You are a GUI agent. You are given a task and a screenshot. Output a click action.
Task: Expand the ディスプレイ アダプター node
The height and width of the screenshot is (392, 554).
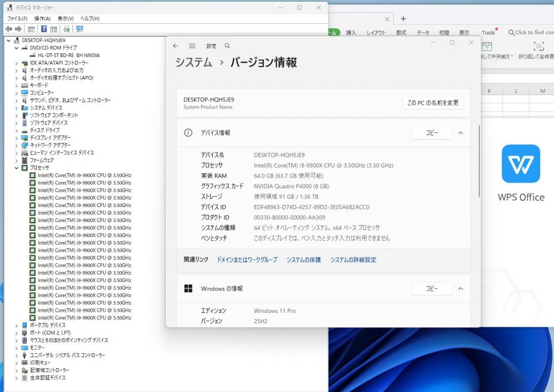[16, 138]
